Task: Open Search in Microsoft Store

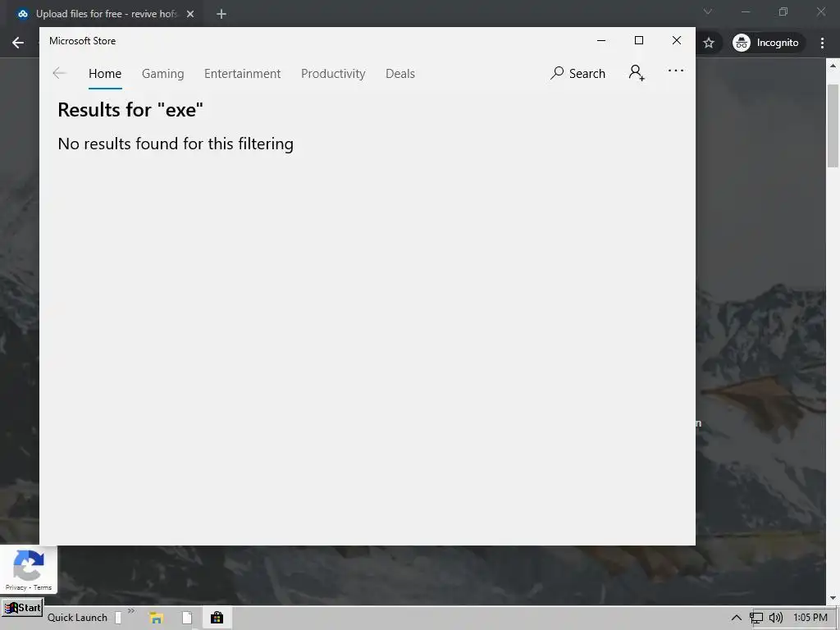Action: pos(577,73)
